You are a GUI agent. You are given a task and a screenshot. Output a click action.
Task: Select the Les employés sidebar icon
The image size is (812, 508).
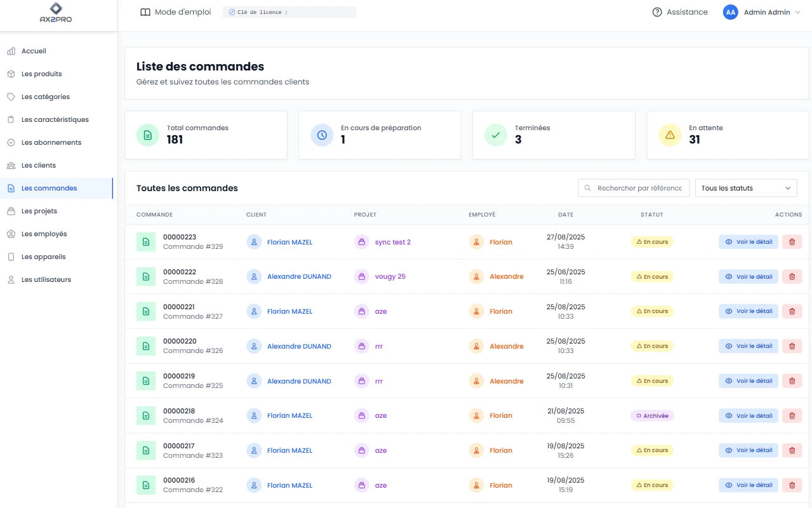pyautogui.click(x=10, y=234)
